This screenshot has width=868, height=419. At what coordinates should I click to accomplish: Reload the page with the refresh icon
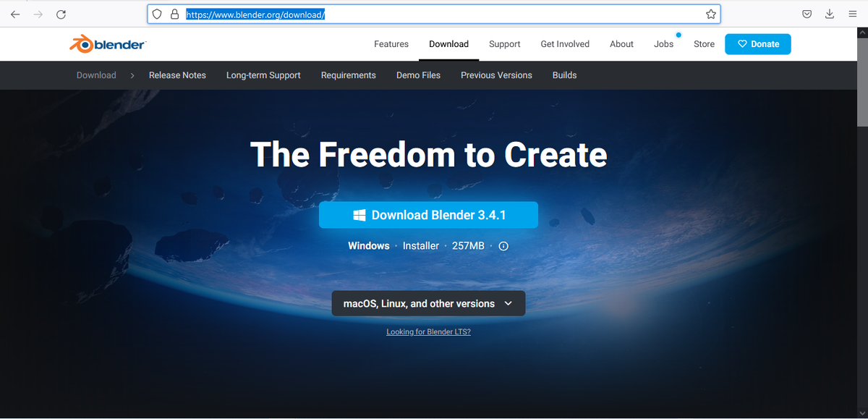pos(61,14)
